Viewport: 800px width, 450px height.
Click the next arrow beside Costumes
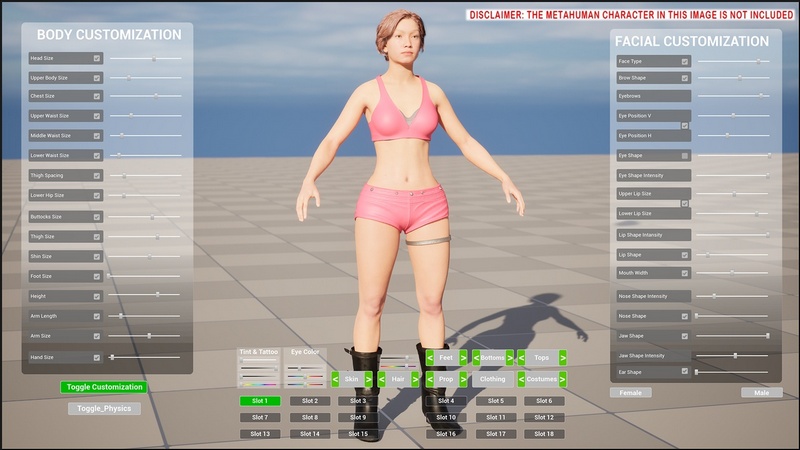(x=563, y=380)
